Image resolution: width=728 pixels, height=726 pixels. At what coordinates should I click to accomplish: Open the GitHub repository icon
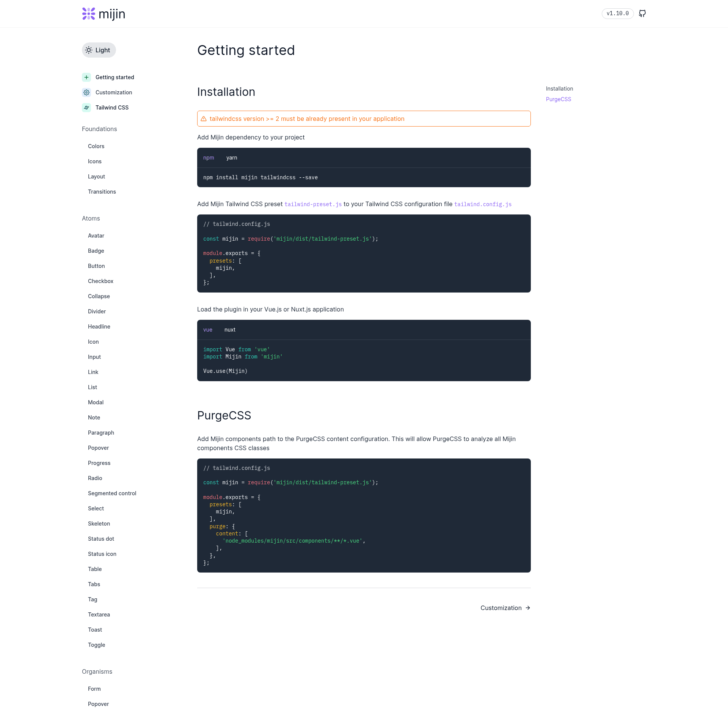pos(642,14)
